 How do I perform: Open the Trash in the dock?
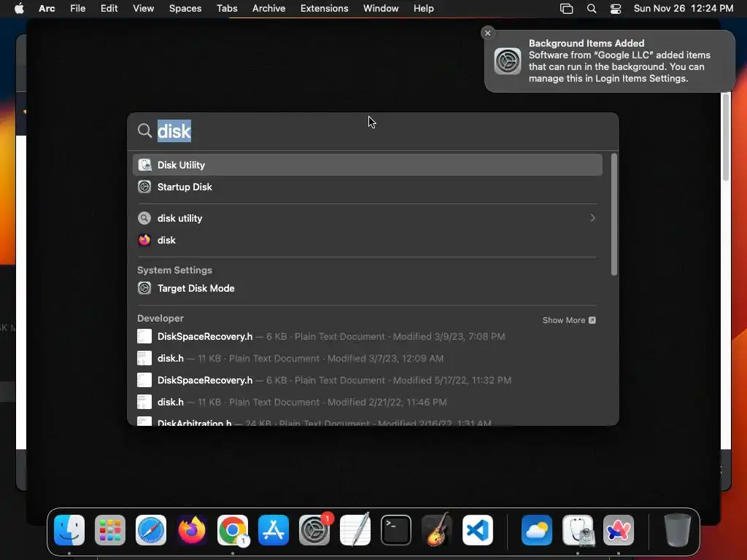pos(678,530)
